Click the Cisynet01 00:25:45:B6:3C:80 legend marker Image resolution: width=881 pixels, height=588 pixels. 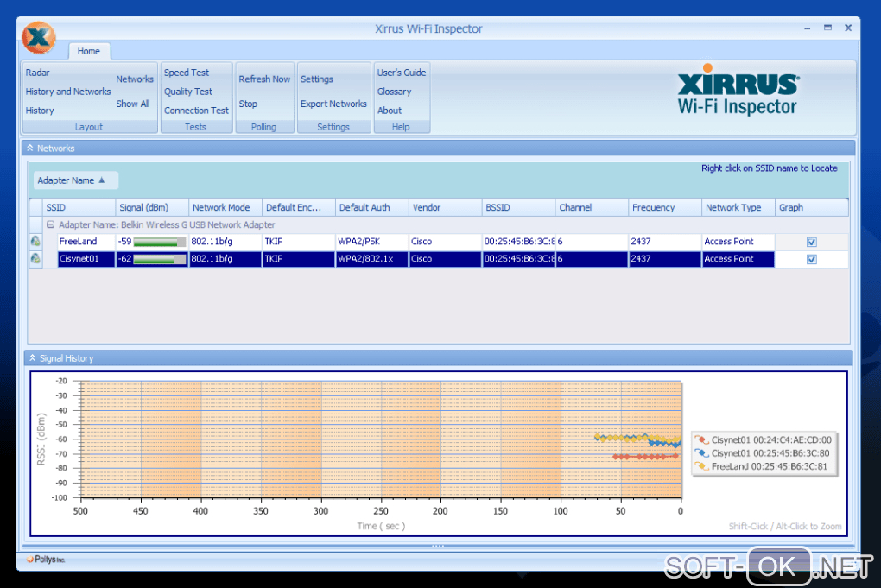[x=701, y=453]
